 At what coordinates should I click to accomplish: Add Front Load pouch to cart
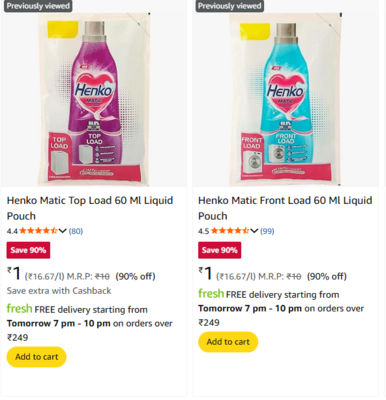(228, 342)
